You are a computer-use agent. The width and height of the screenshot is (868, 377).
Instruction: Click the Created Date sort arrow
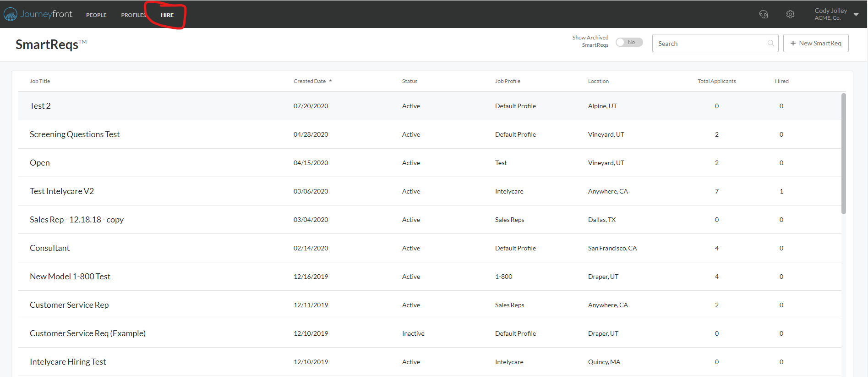point(330,81)
